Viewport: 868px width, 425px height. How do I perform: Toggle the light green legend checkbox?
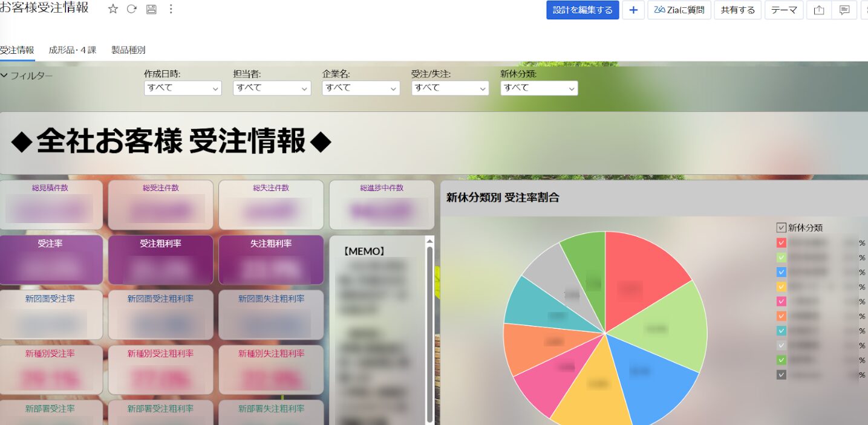(x=781, y=258)
